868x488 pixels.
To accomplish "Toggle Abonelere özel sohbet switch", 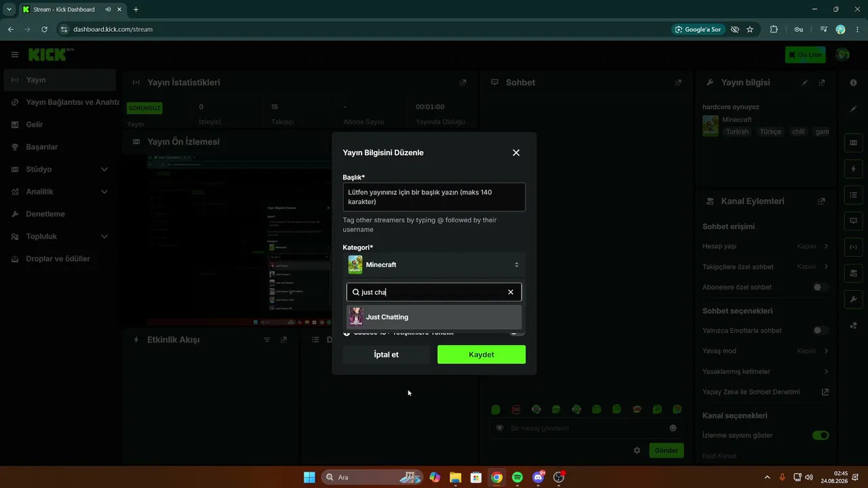I will pos(821,287).
